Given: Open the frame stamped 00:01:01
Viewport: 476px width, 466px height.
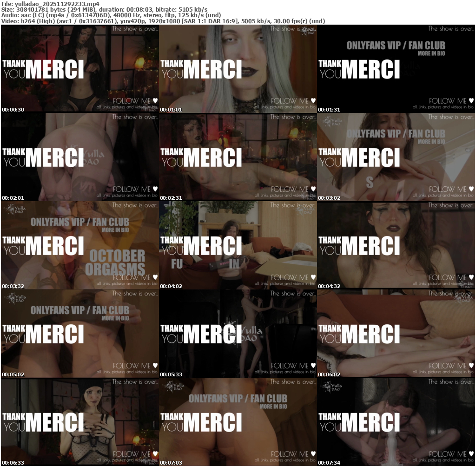Looking at the screenshot, I should 238,69.
